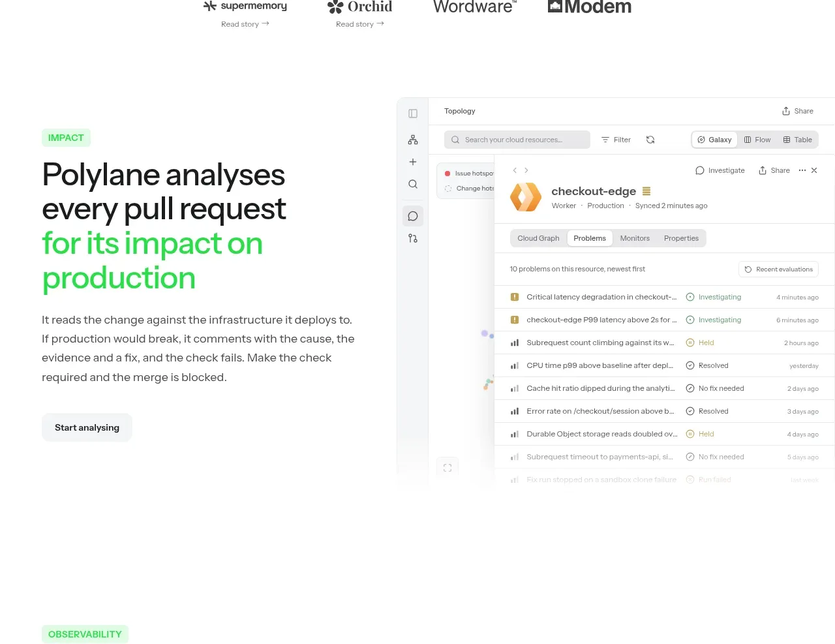Open the Properties tab
835x644 pixels.
[x=681, y=238]
